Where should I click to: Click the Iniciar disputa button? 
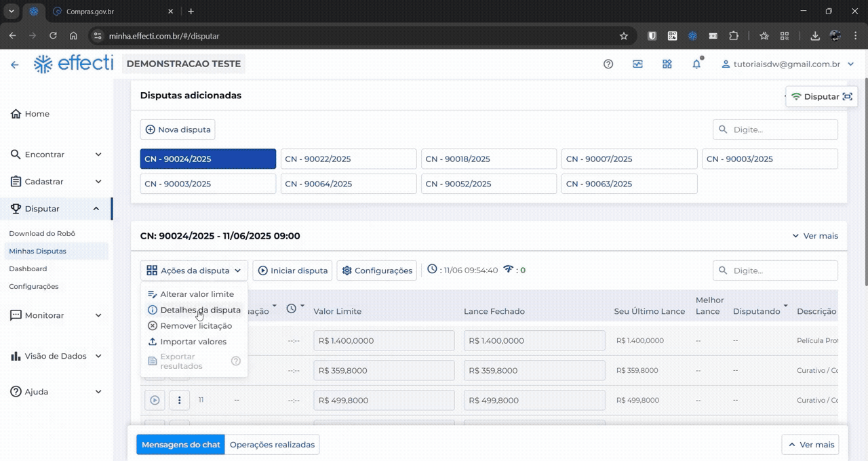(x=292, y=270)
